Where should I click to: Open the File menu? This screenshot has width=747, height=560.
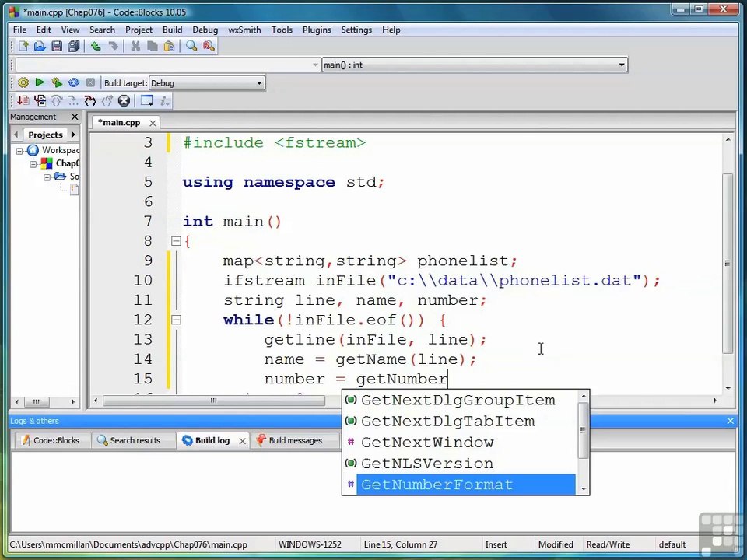click(19, 30)
